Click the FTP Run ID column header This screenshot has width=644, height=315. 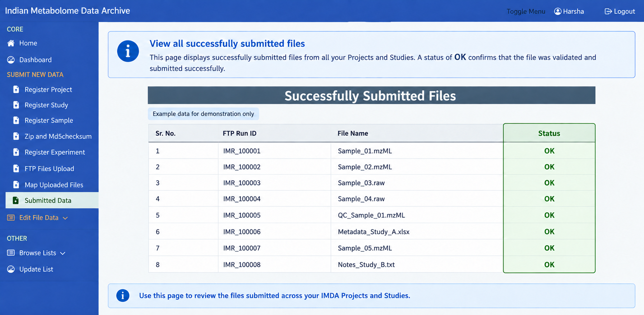[240, 133]
